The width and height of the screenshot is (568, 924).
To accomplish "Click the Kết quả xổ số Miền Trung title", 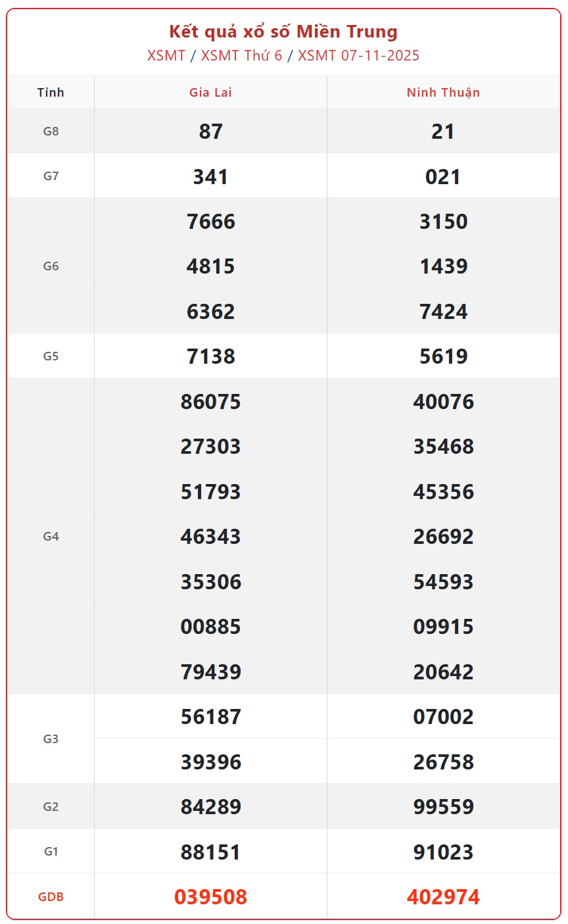I will (x=283, y=32).
